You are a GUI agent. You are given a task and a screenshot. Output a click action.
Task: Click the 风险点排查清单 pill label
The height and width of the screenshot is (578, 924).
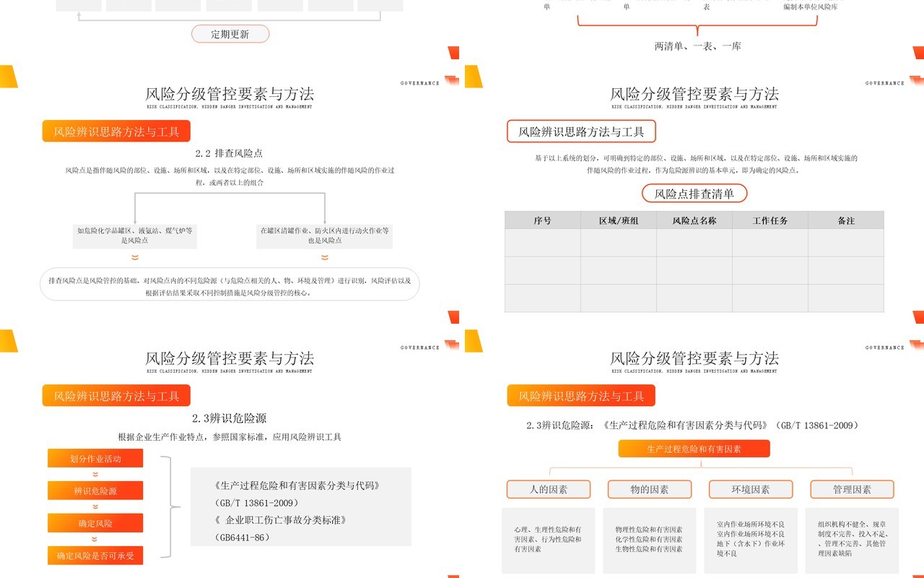[694, 194]
